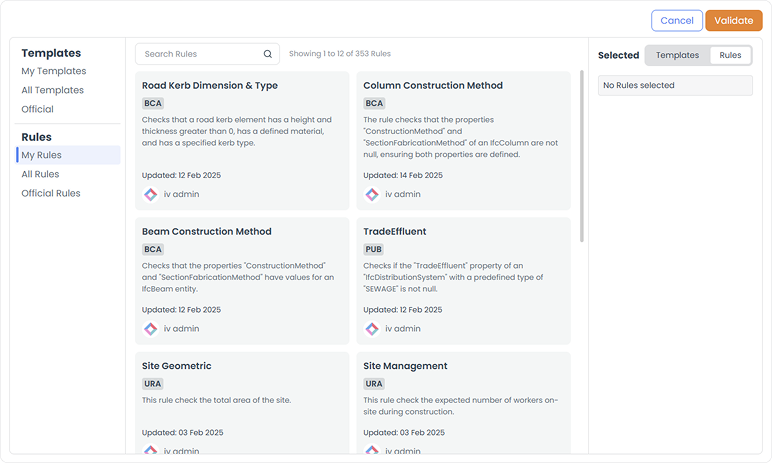Click the BCA tag on Road Kerb card
The image size is (772, 463).
tap(153, 103)
